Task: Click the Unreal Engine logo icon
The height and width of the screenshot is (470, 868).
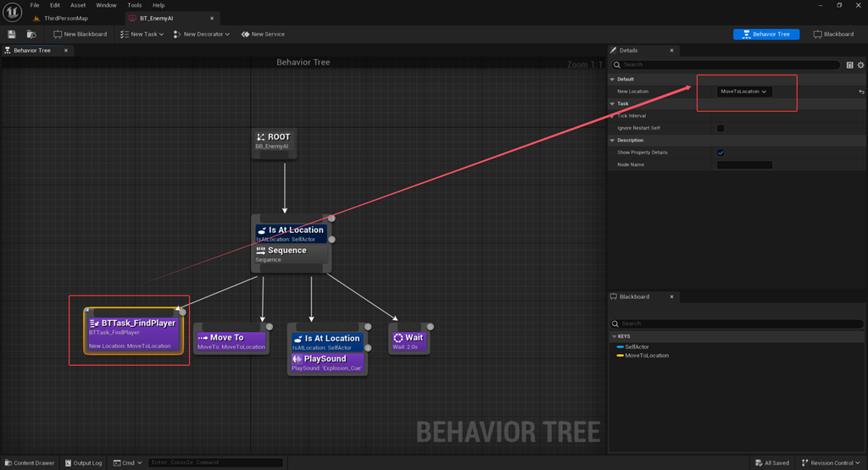Action: [12, 12]
